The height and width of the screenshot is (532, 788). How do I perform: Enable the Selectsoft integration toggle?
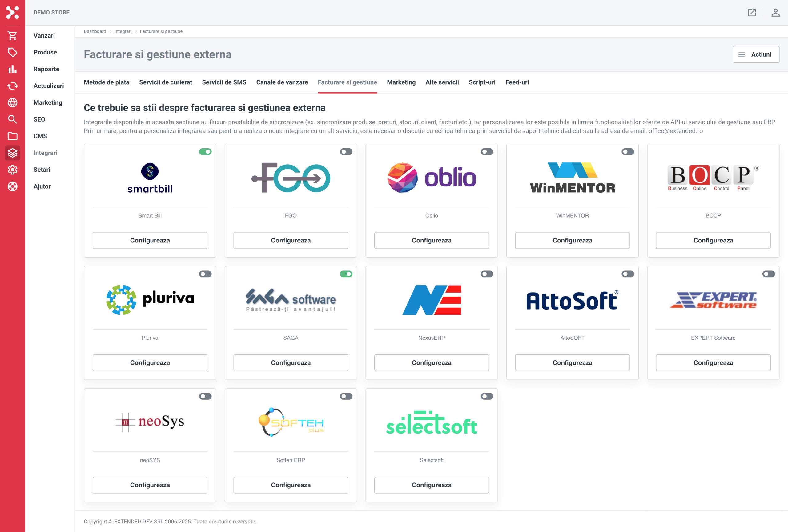(x=487, y=396)
